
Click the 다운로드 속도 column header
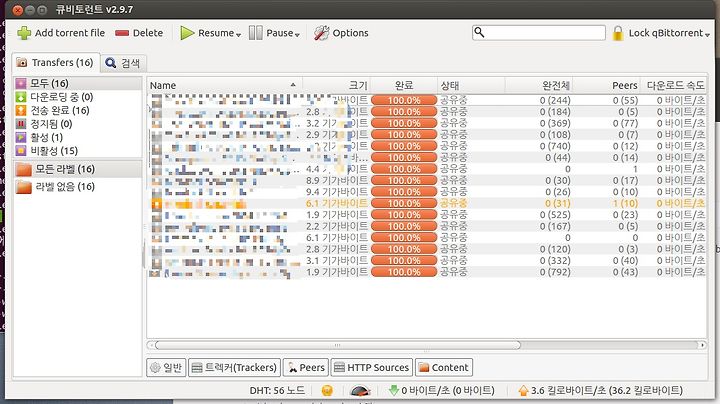(674, 85)
